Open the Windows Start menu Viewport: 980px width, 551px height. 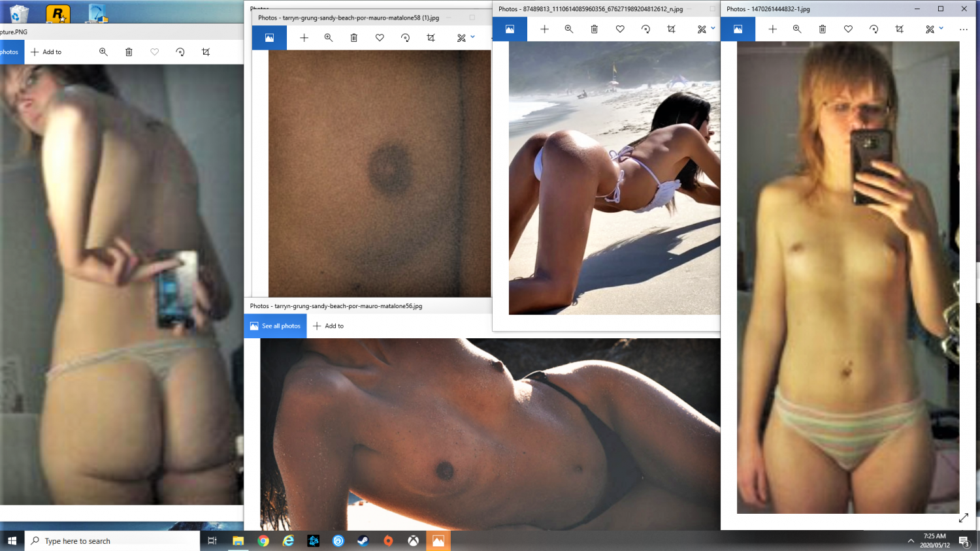(12, 541)
